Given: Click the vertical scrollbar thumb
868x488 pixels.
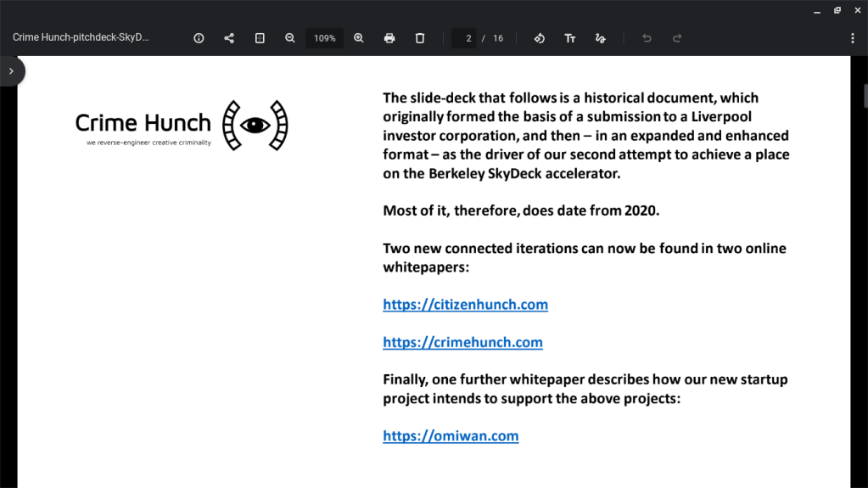Looking at the screenshot, I should pyautogui.click(x=865, y=96).
